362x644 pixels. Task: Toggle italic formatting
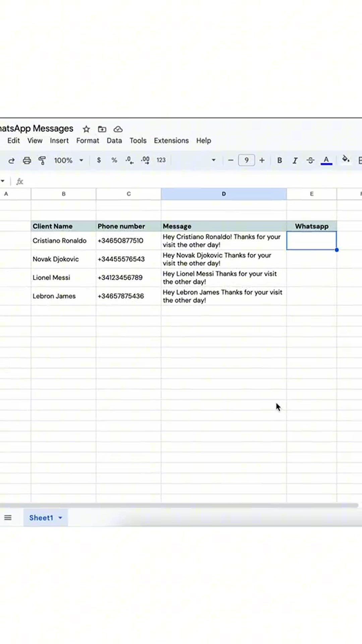click(295, 161)
